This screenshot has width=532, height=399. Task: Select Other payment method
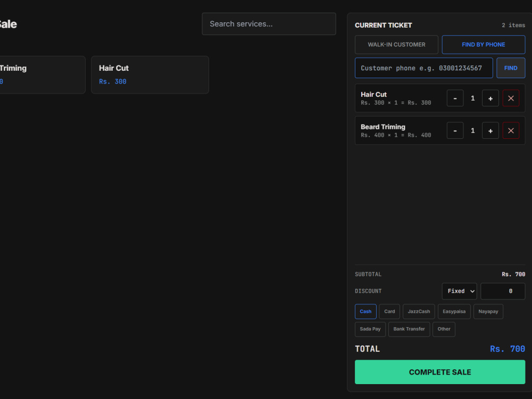coord(444,329)
